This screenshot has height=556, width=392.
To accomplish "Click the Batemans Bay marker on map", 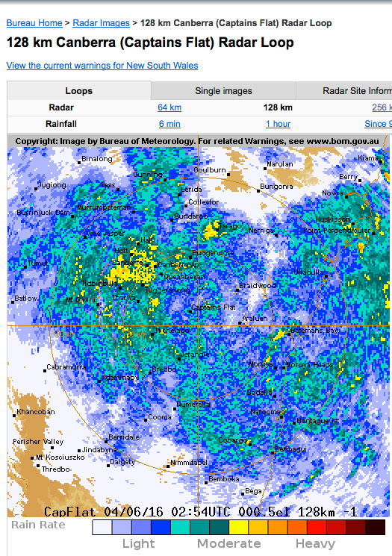I will [288, 334].
